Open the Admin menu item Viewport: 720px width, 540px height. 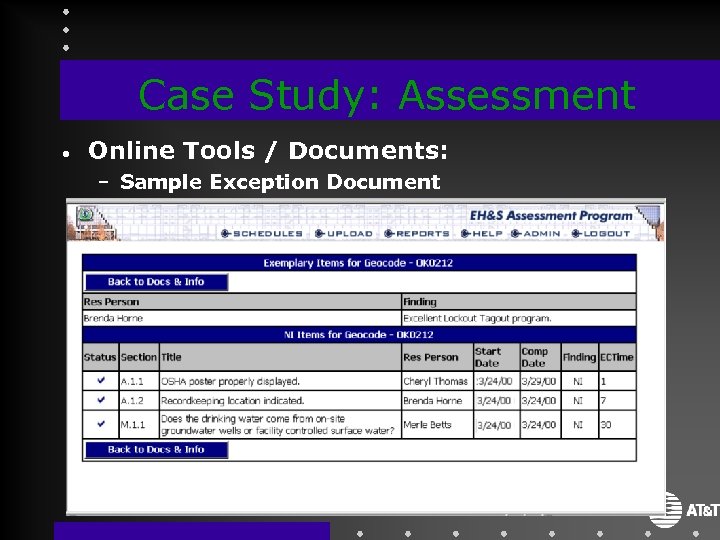[x=535, y=234]
